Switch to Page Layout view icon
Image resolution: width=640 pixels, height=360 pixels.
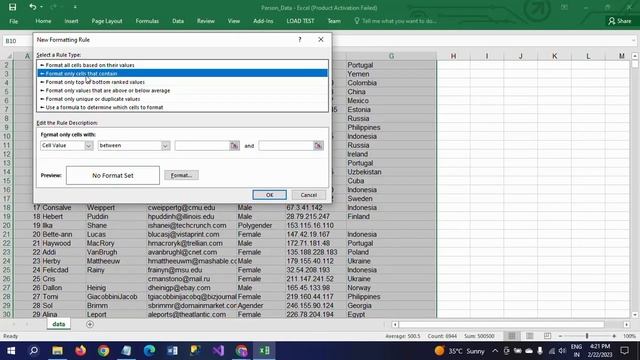530,336
